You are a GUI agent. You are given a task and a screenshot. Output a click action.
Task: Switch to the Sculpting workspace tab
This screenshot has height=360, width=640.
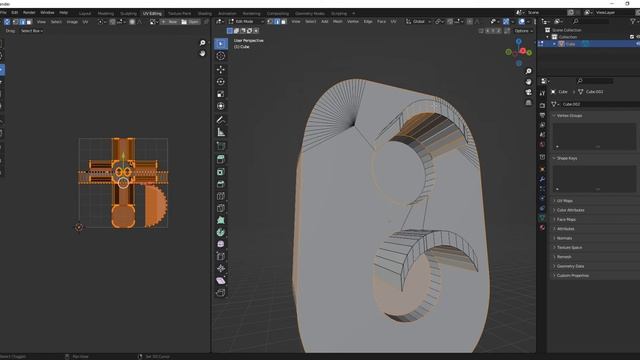point(128,13)
